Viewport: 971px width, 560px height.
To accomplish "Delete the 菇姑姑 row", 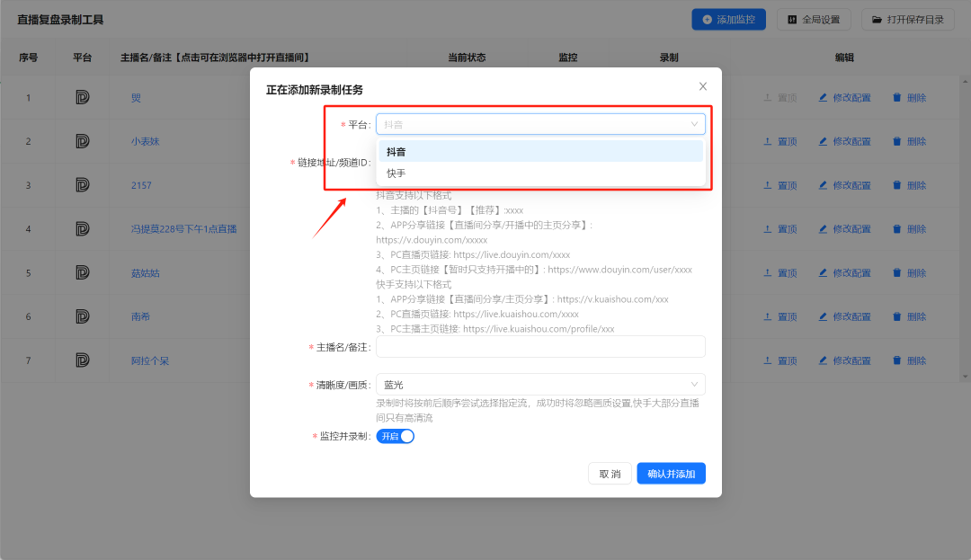I will [910, 273].
